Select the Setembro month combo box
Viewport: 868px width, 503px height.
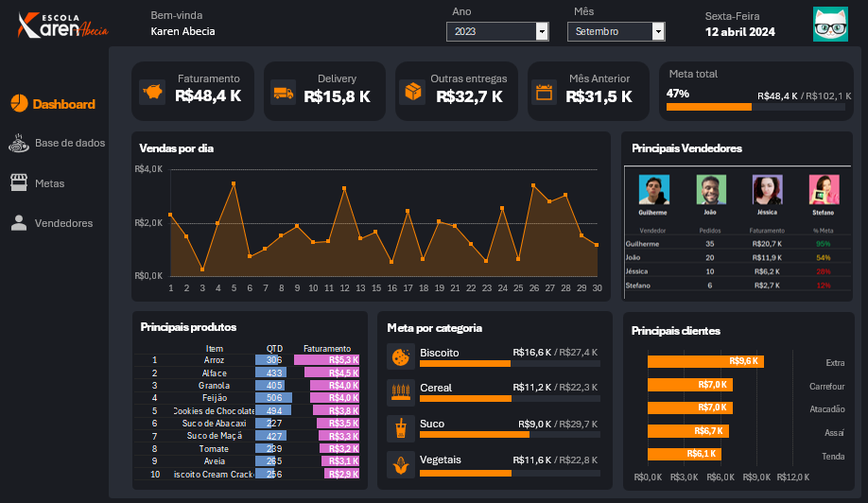[x=609, y=32]
